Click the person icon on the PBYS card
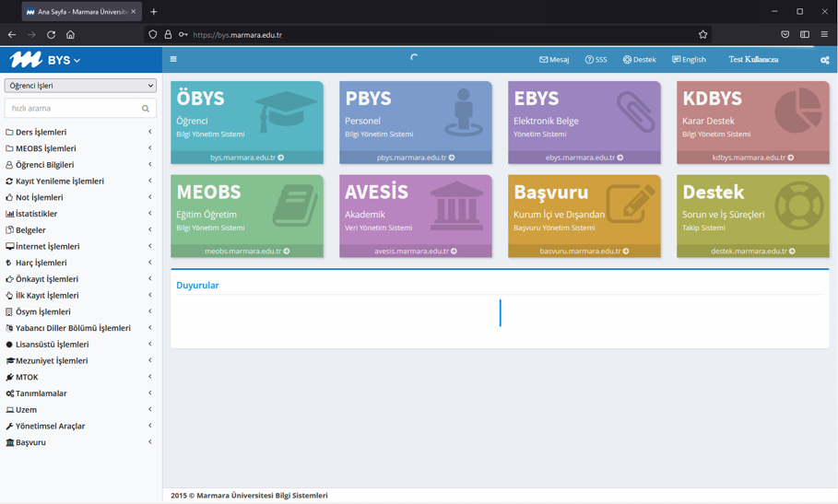Image resolution: width=838 pixels, height=504 pixels. (464, 112)
